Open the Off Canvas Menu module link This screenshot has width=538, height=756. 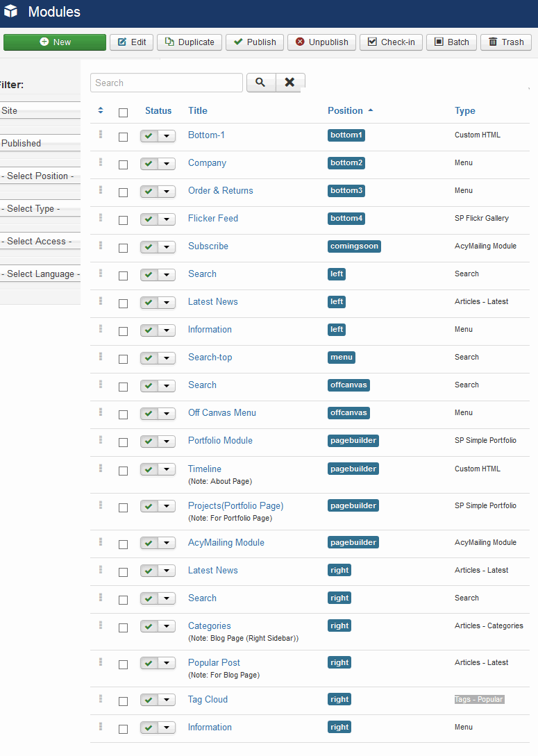(x=221, y=412)
